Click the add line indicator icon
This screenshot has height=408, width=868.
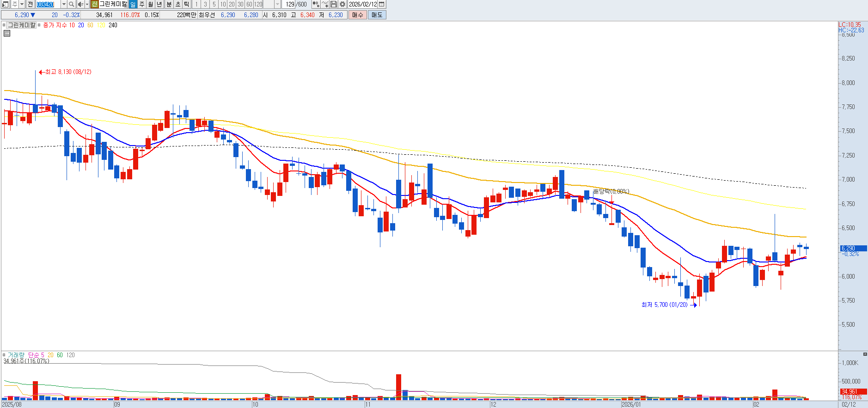click(x=325, y=4)
